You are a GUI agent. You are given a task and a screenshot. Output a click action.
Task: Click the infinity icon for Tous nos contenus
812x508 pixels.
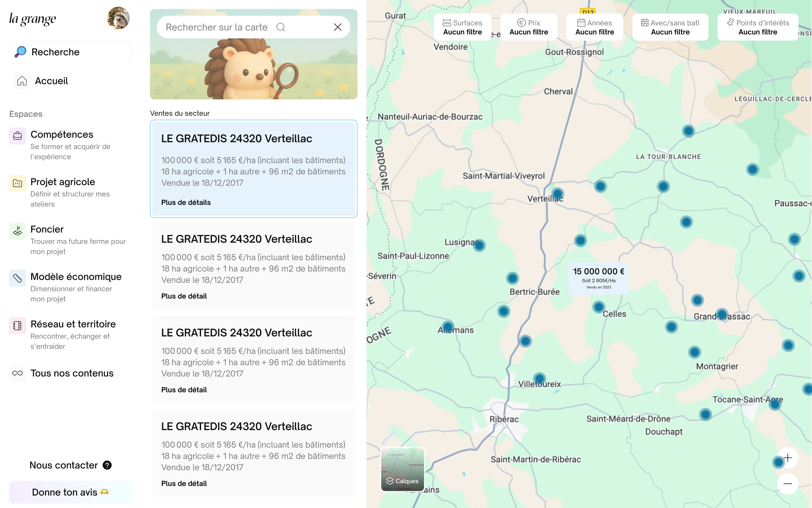(x=17, y=373)
